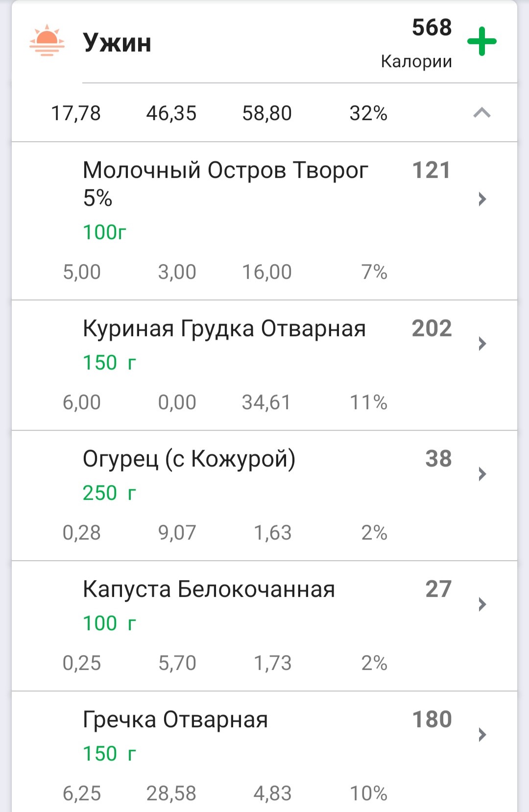Viewport: 529px width, 812px height.
Task: Open Капуста Белокочанная entry
Action: click(x=209, y=589)
